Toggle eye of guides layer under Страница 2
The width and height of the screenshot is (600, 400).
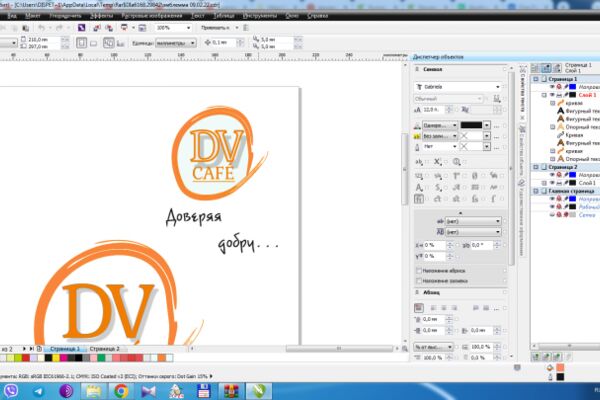[552, 175]
